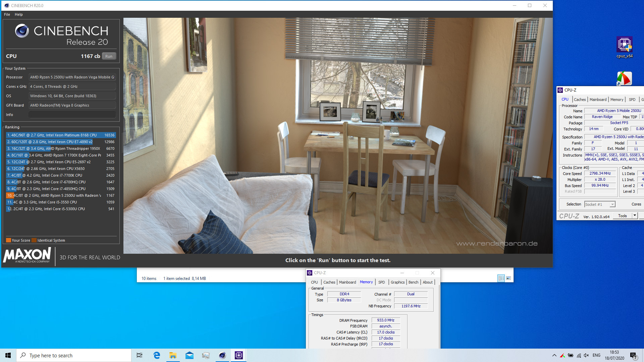
Task: Expand the Tools dropdown arrow in CPU-Z
Action: [635, 216]
